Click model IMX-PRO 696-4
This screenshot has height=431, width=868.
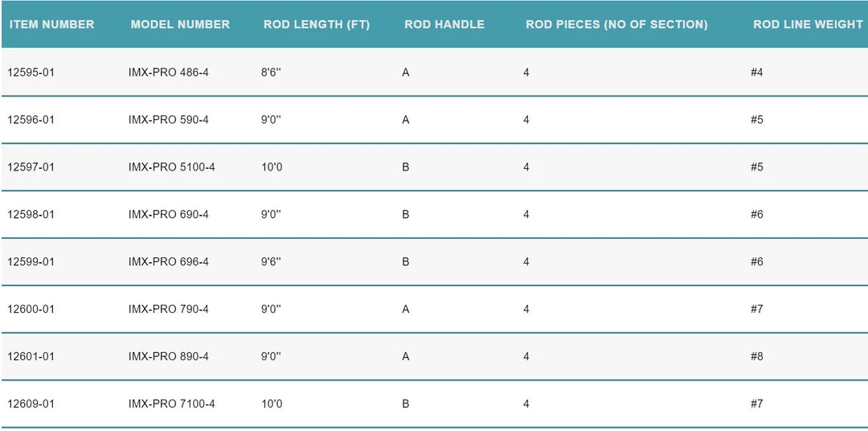pyautogui.click(x=169, y=262)
